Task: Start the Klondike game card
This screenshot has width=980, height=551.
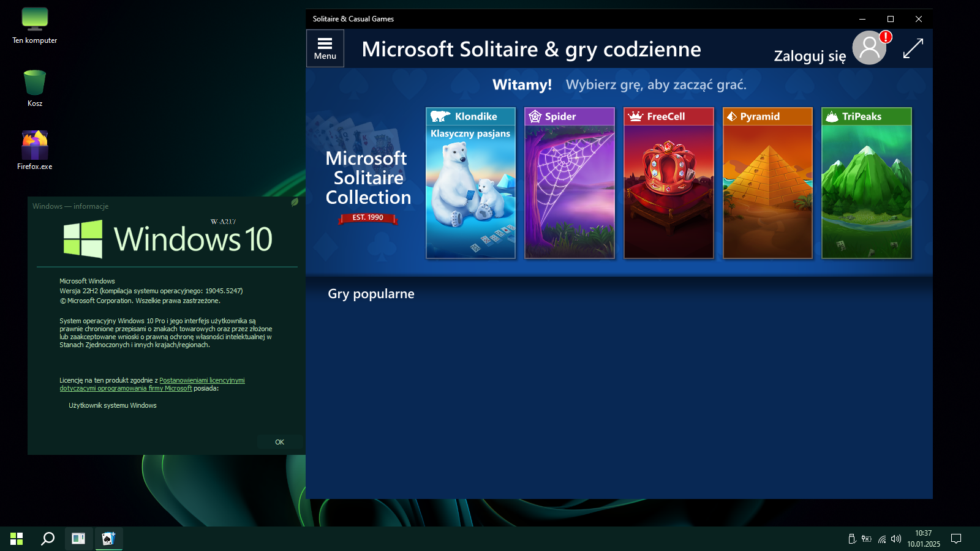Action: click(x=470, y=183)
